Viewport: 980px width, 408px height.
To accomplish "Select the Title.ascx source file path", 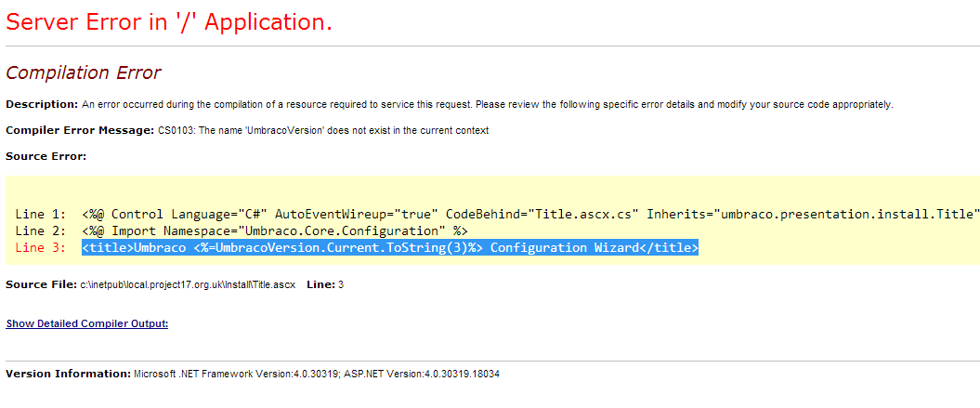I will pyautogui.click(x=187, y=283).
